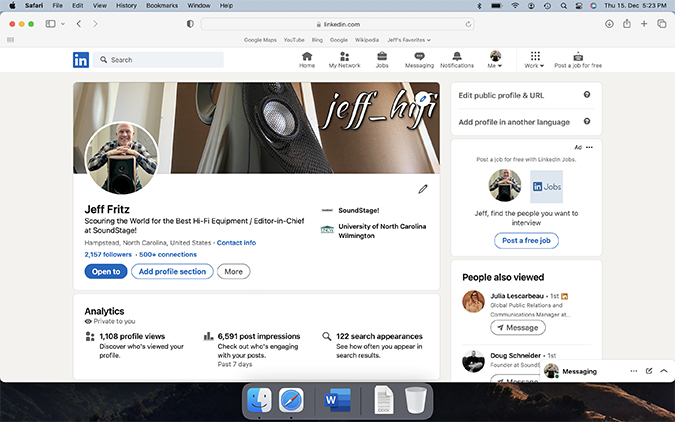Click Post a free job button
The height and width of the screenshot is (422, 675).
[526, 240]
